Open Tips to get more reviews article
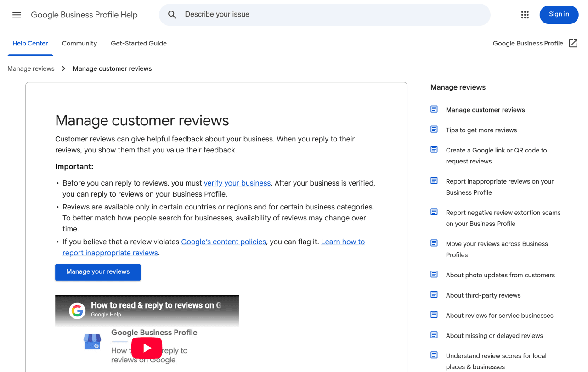 [481, 130]
